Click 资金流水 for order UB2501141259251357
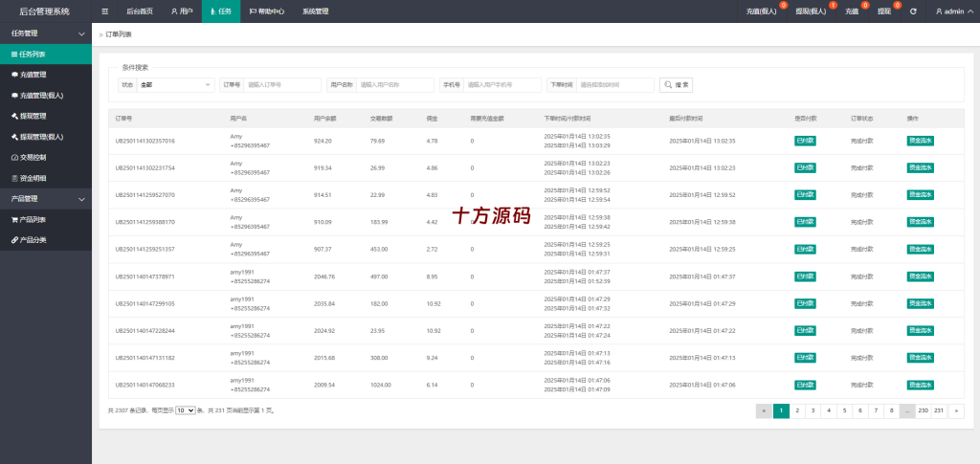The image size is (980, 464). [920, 249]
